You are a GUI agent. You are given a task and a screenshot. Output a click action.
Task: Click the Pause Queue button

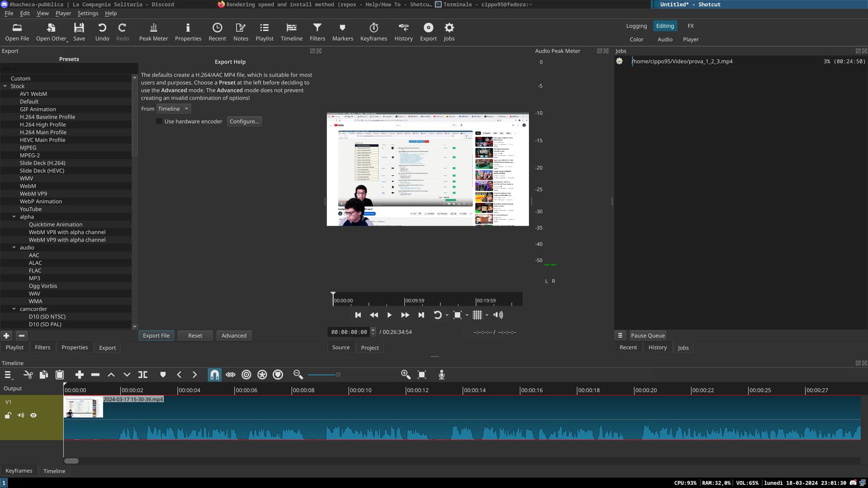pos(647,335)
